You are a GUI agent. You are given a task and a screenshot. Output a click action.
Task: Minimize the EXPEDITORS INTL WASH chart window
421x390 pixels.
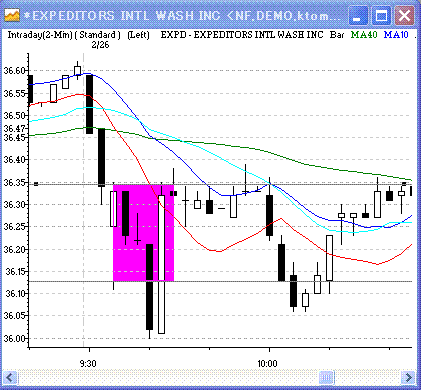click(x=358, y=16)
